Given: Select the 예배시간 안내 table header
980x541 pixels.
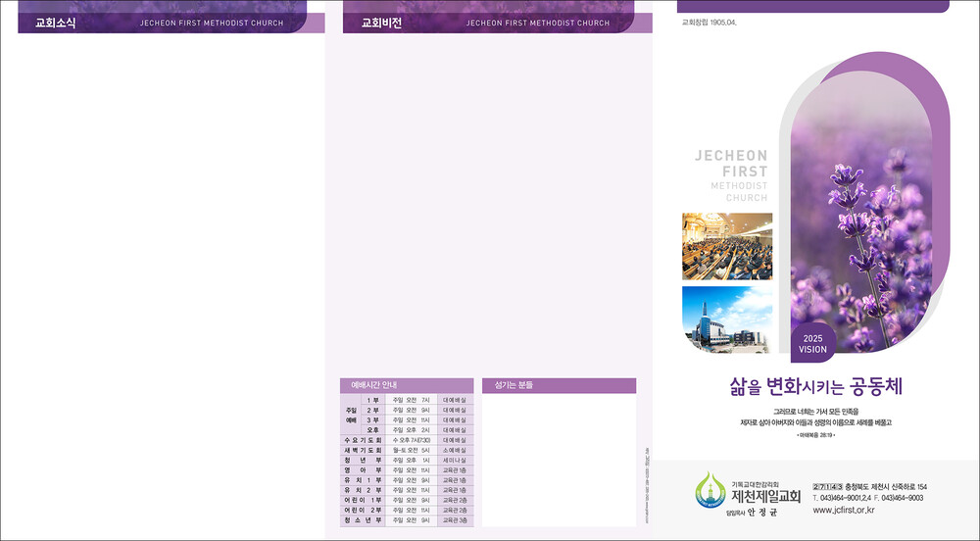Looking at the screenshot, I should coord(369,385).
